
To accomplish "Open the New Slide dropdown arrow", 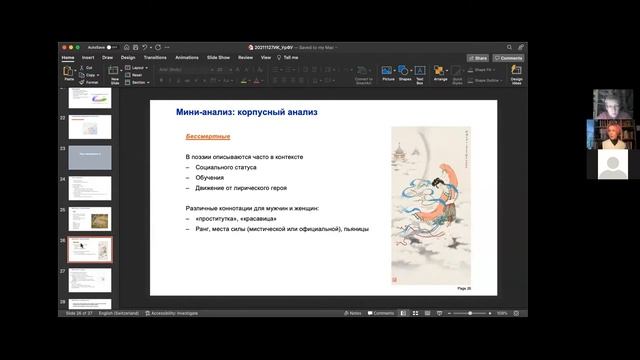I will pyautogui.click(x=121, y=71).
